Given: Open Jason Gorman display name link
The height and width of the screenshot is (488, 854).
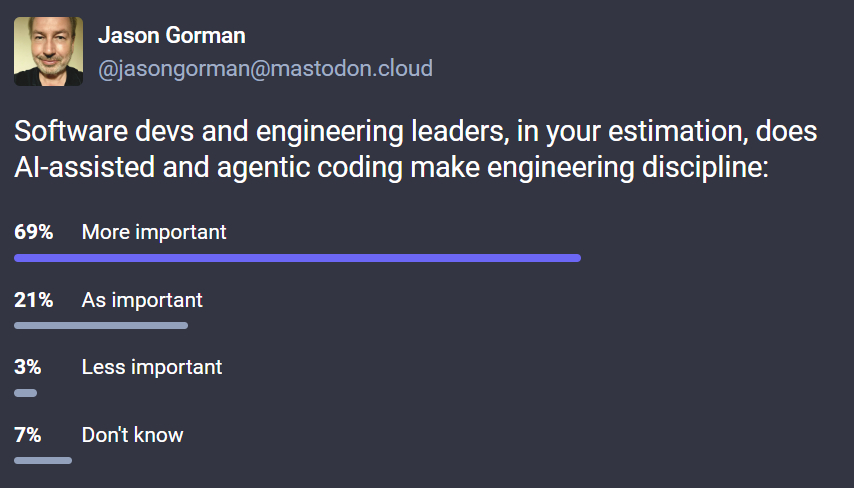Looking at the screenshot, I should [x=171, y=36].
